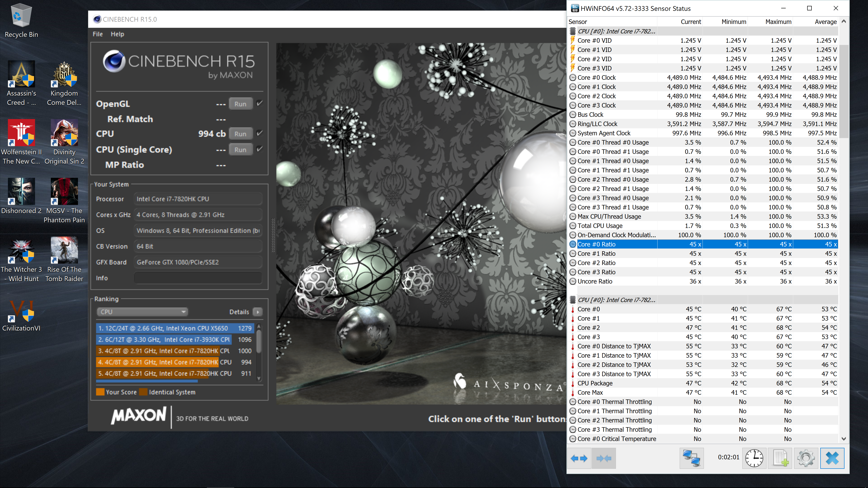
Task: Toggle the CPU Single Core checkbox
Action: [259, 149]
